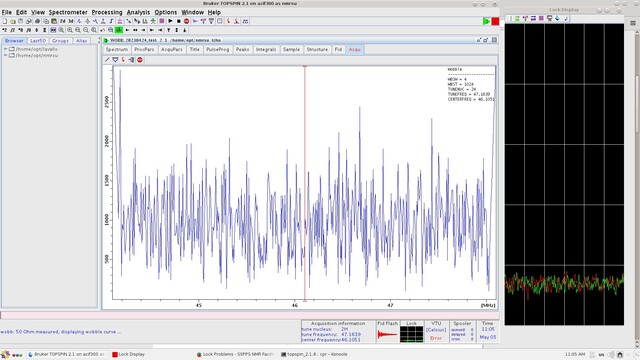Click the green lines icon in Lock Display
The height and width of the screenshot is (360, 640).
tap(517, 18)
